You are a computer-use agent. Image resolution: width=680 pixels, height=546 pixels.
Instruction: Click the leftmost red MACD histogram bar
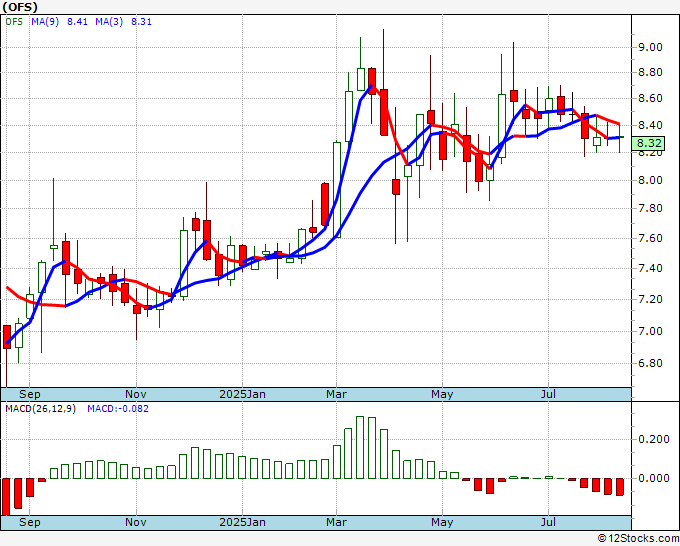tap(6, 497)
